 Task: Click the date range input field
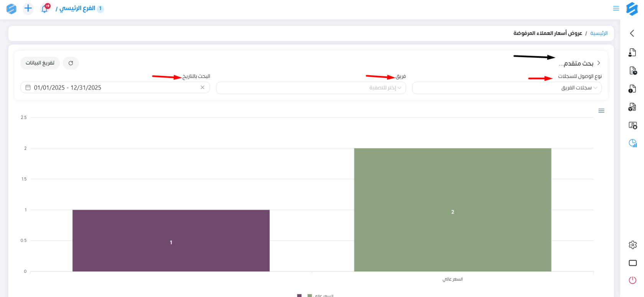point(111,88)
